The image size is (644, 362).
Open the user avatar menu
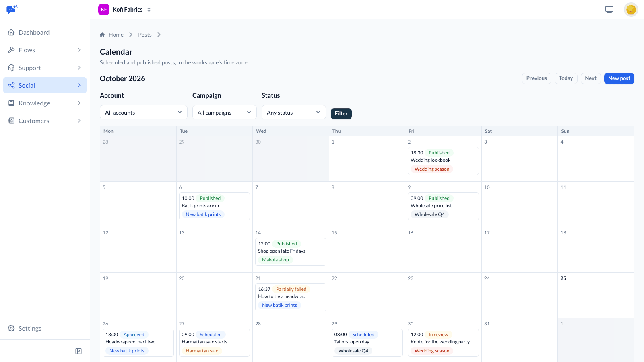pos(631,10)
